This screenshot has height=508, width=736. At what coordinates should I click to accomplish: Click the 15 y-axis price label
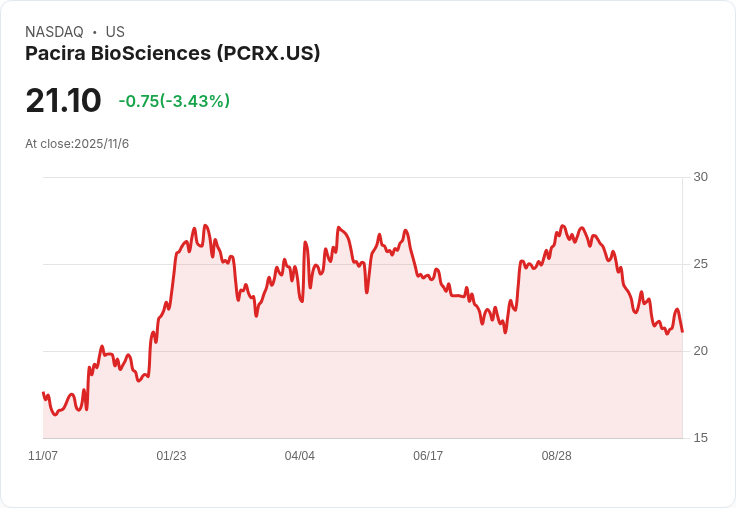(700, 438)
